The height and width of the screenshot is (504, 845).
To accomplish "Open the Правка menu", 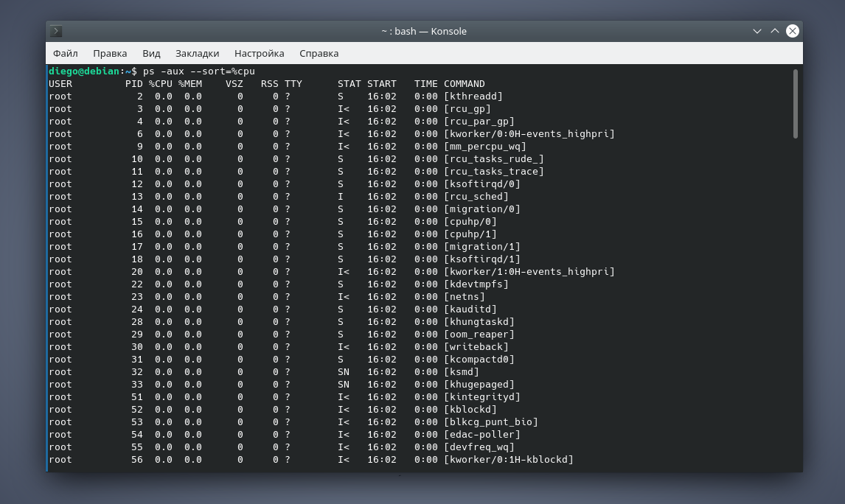I will pos(110,53).
